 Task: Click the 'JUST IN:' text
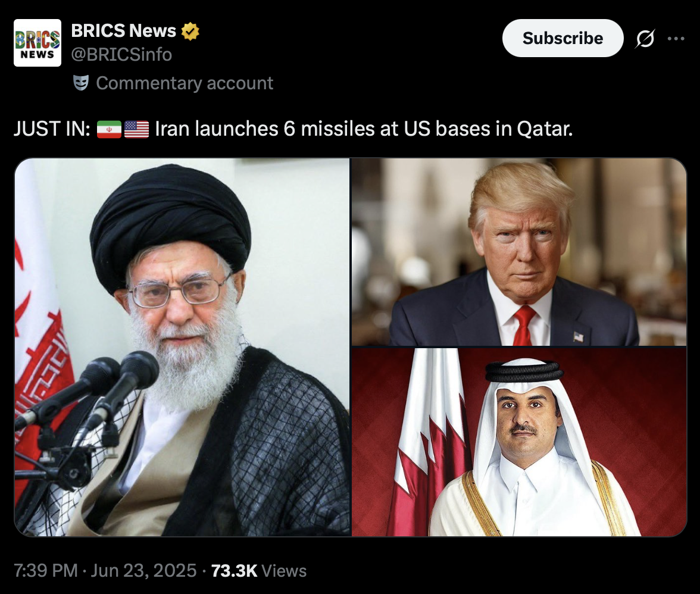(52, 129)
